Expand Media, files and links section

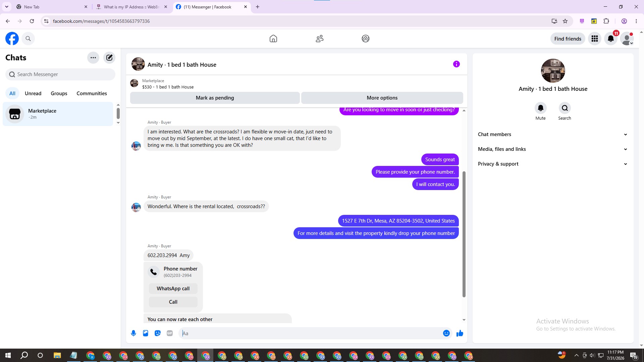coord(553,149)
